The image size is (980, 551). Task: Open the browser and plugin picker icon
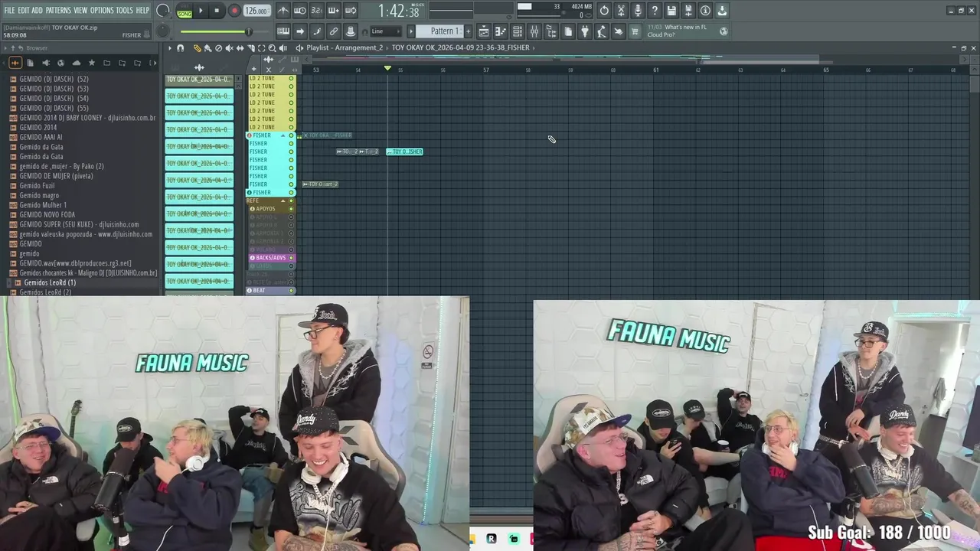551,31
